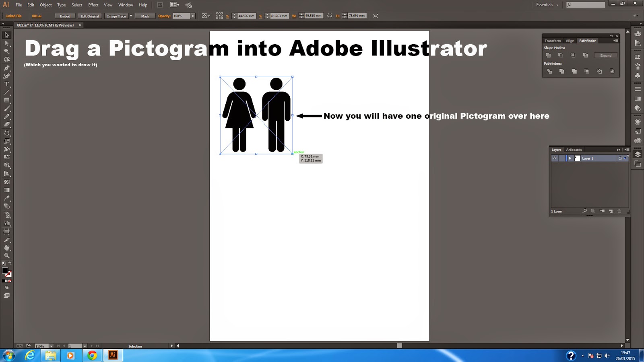Open Layers panel options menu
644x362 pixels.
(x=627, y=150)
